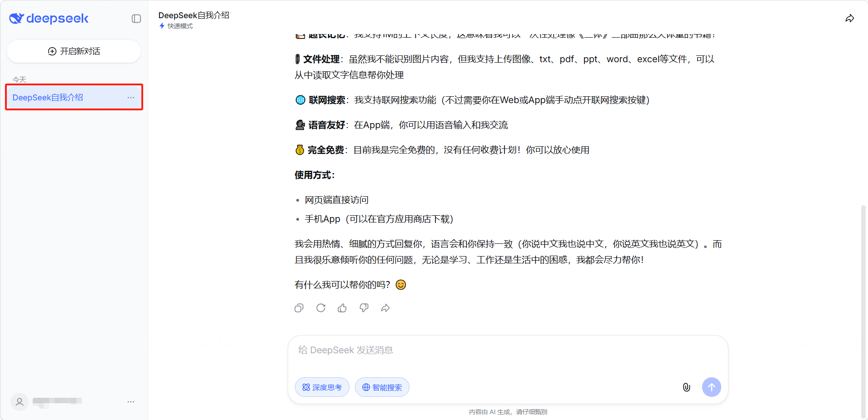This screenshot has width=868, height=420.
Task: Like the response with thumbs up
Action: click(342, 308)
